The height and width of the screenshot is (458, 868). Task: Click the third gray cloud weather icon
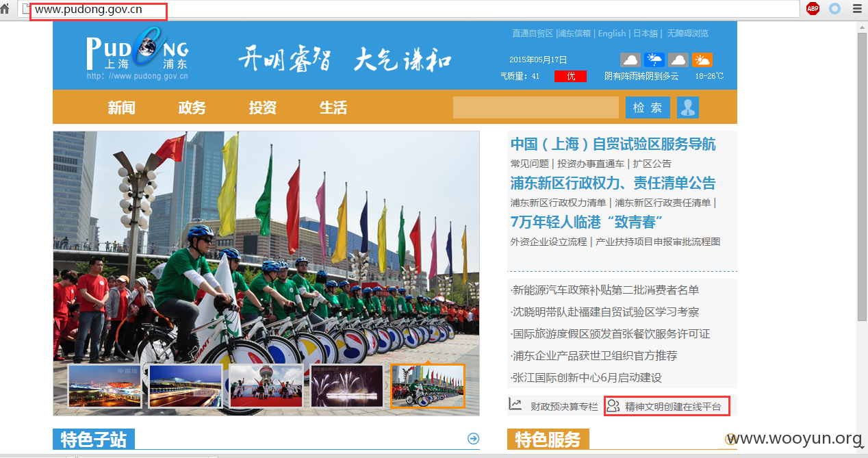[678, 60]
